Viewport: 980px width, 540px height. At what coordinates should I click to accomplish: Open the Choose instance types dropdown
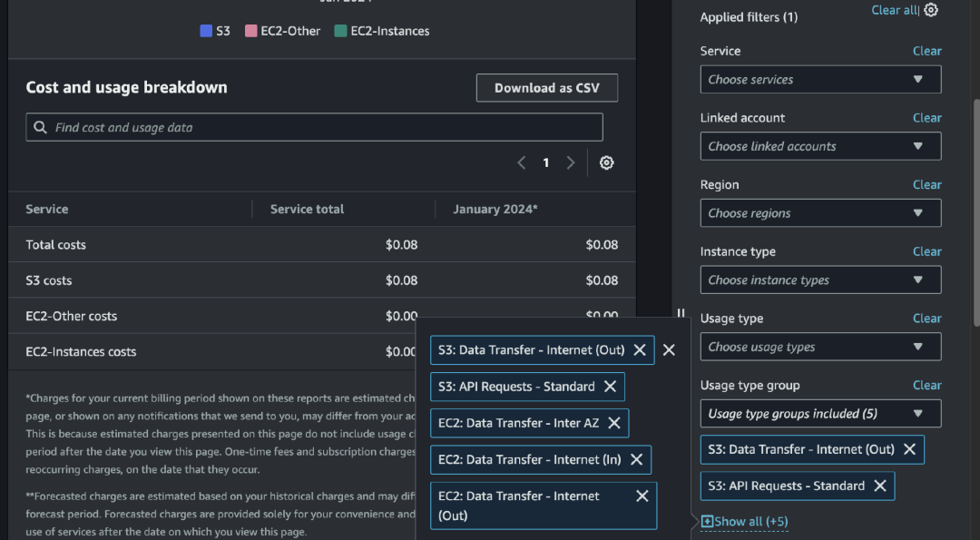point(820,280)
